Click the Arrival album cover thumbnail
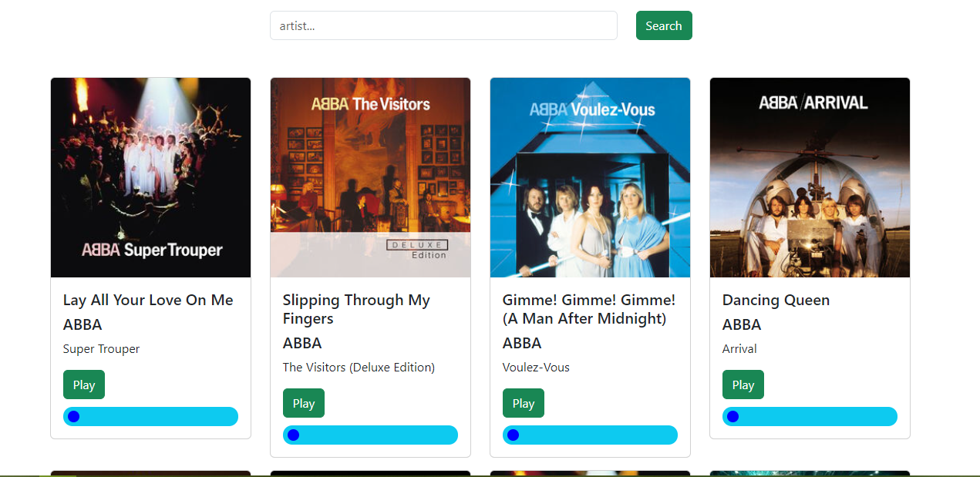This screenshot has height=477, width=980. coord(810,177)
